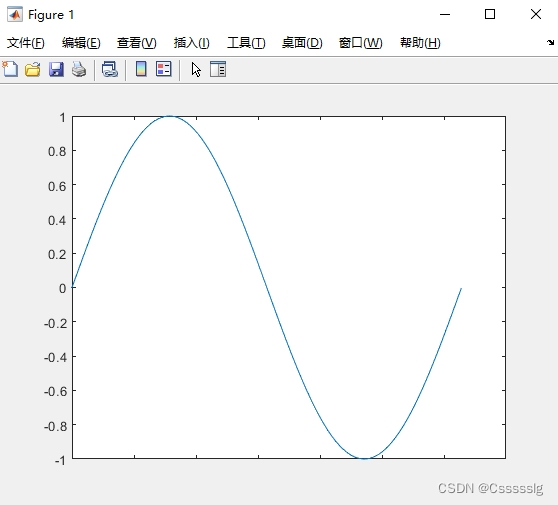Open the 查看(V) menu
Image resolution: width=558 pixels, height=505 pixels.
tap(137, 43)
